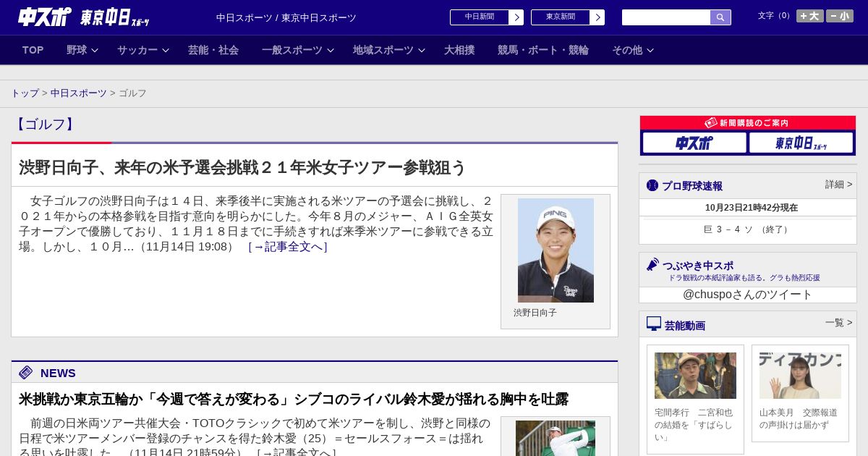This screenshot has height=456, width=868.
Task: Click the search magnifier button
Action: tap(720, 17)
